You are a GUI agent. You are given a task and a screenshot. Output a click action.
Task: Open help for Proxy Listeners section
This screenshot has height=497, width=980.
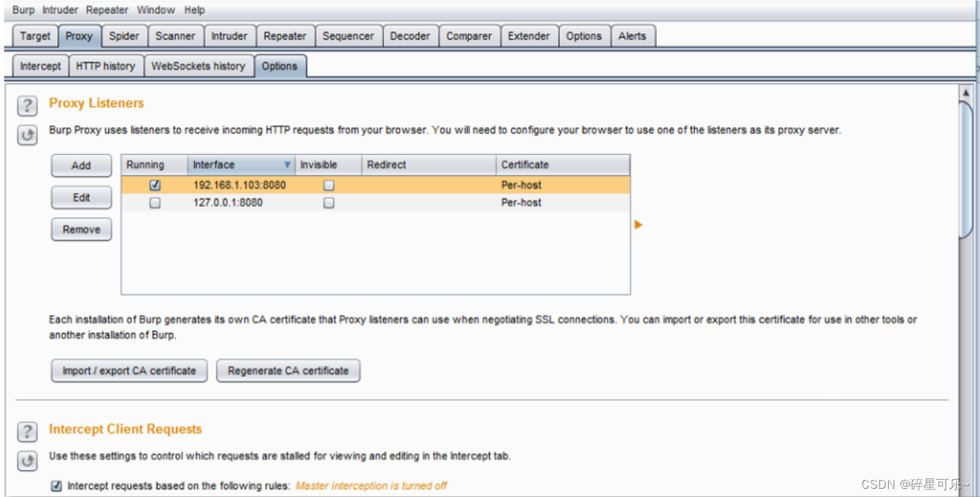27,106
